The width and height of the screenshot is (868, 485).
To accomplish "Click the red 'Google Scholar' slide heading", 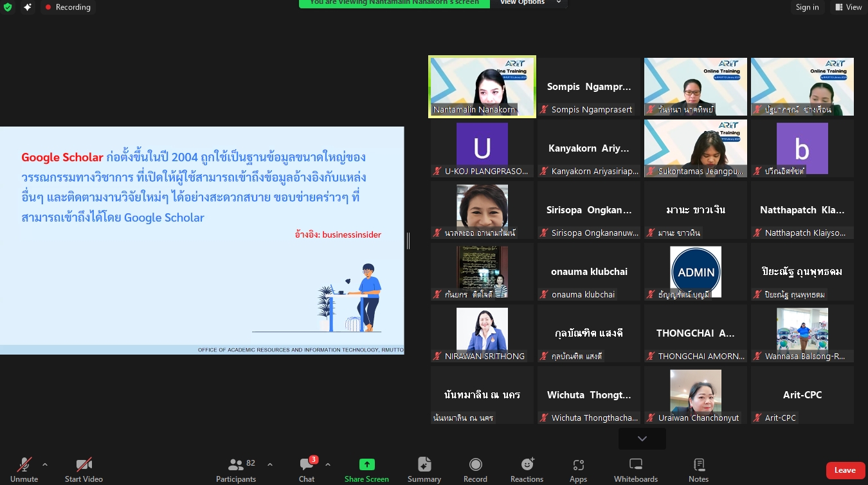I will [x=62, y=157].
